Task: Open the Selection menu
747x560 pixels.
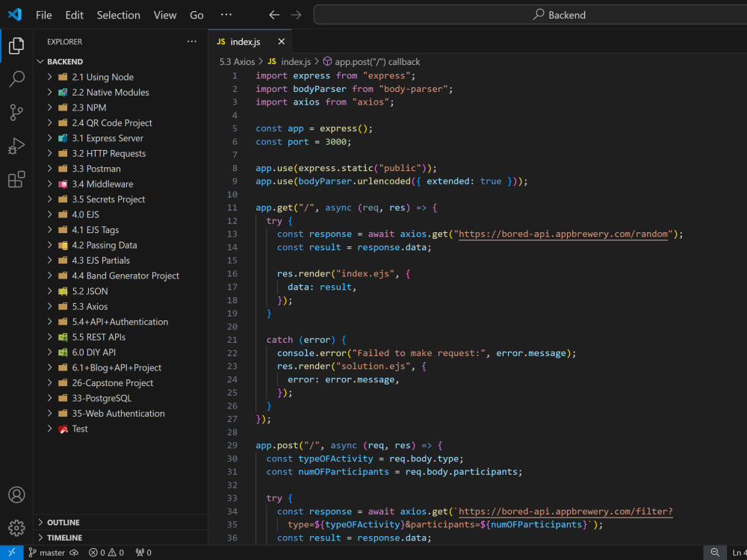Action: [x=119, y=15]
